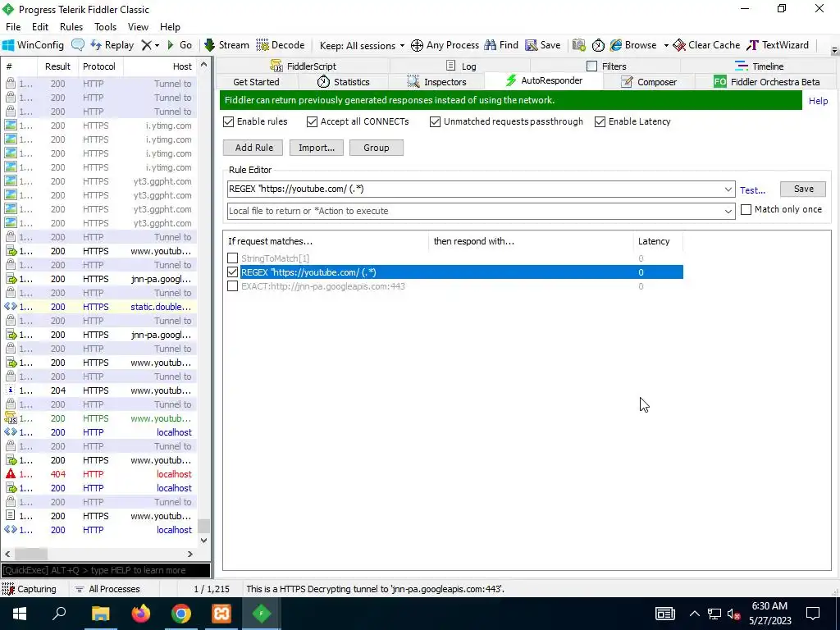Expand the Browse dropdown arrow
840x630 pixels.
coord(666,46)
